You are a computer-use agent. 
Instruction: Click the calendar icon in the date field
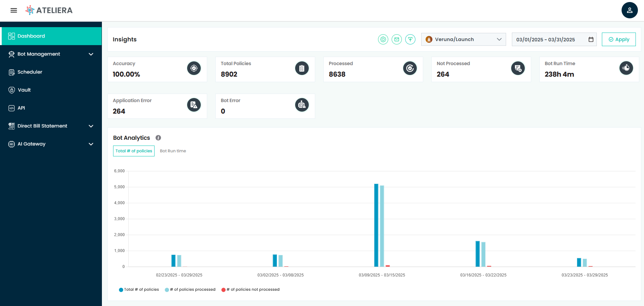[x=590, y=39]
